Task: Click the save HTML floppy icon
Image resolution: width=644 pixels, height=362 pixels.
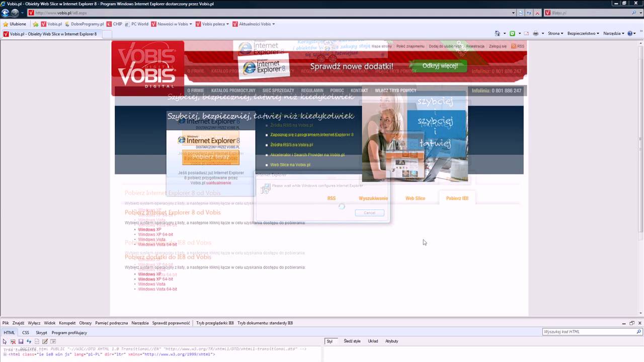Action: pos(21,341)
